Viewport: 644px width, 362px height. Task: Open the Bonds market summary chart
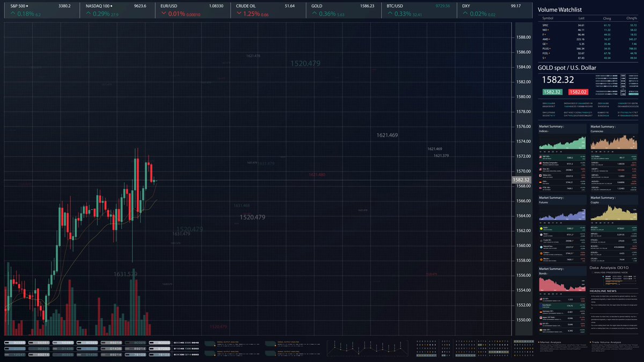[562, 284]
